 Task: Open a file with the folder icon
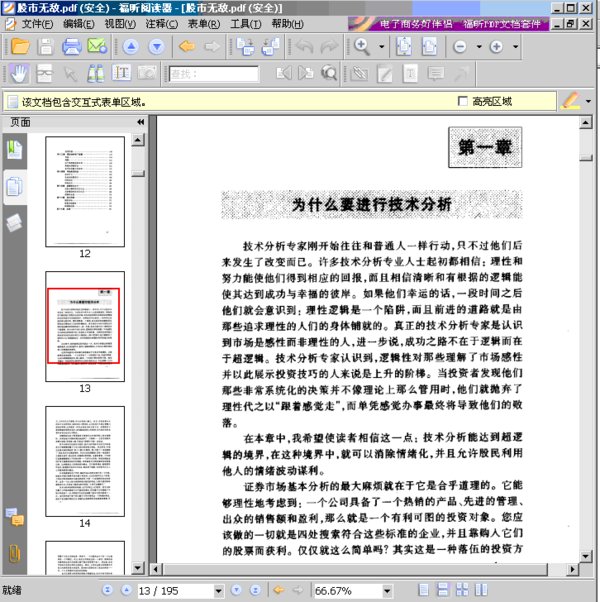click(20, 47)
